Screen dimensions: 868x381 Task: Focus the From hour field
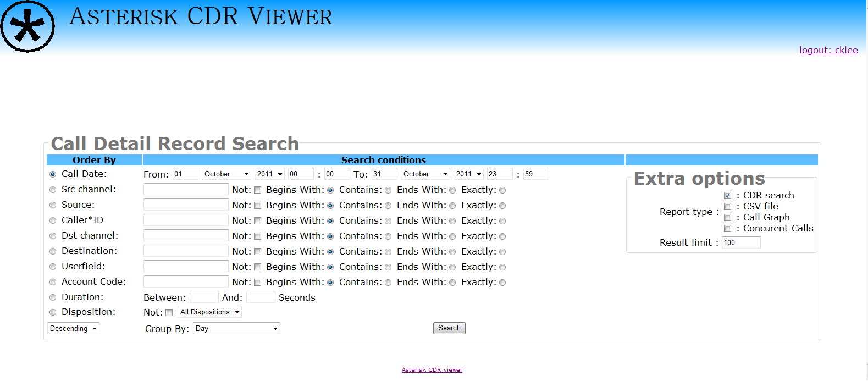(301, 174)
